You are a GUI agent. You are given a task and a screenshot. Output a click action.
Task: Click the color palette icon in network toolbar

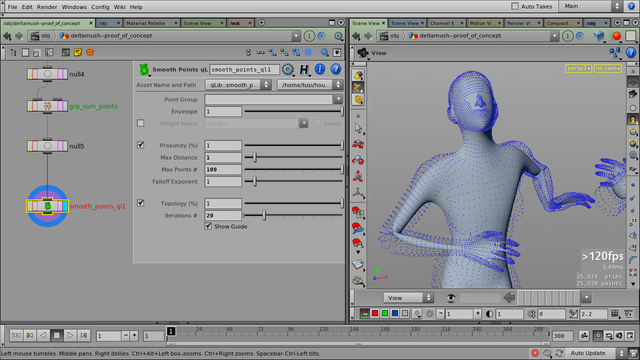[x=49, y=52]
